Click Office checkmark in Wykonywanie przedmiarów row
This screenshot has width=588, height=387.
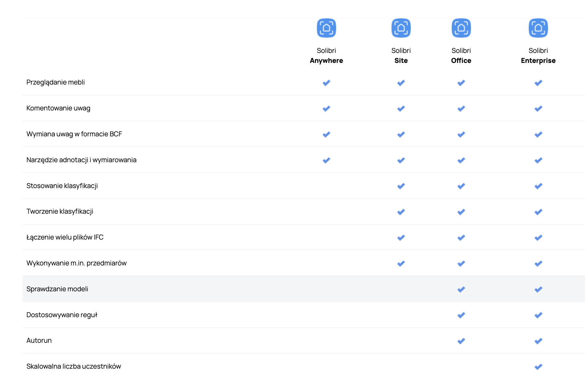[x=461, y=264]
